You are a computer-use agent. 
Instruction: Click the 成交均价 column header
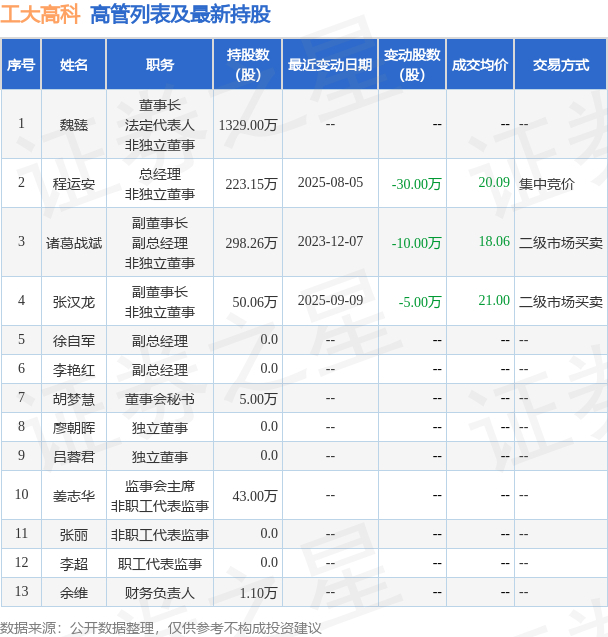480,64
